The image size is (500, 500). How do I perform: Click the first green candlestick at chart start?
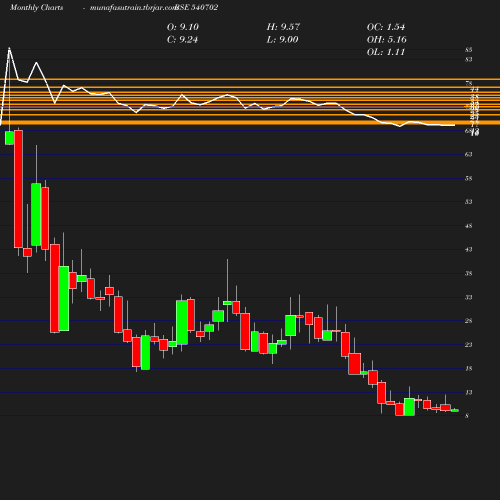(x=9, y=138)
